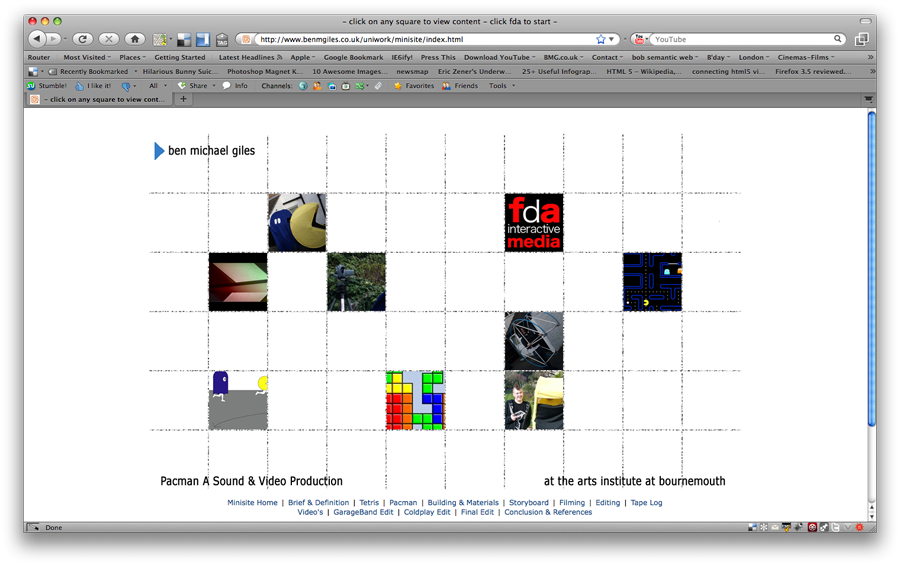The height and width of the screenshot is (565, 900).
Task: Open StumbleUpon Friends
Action: click(x=460, y=86)
